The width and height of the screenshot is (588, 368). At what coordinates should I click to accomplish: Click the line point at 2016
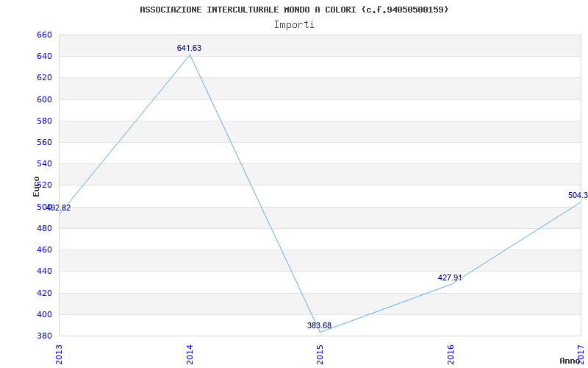tap(451, 284)
